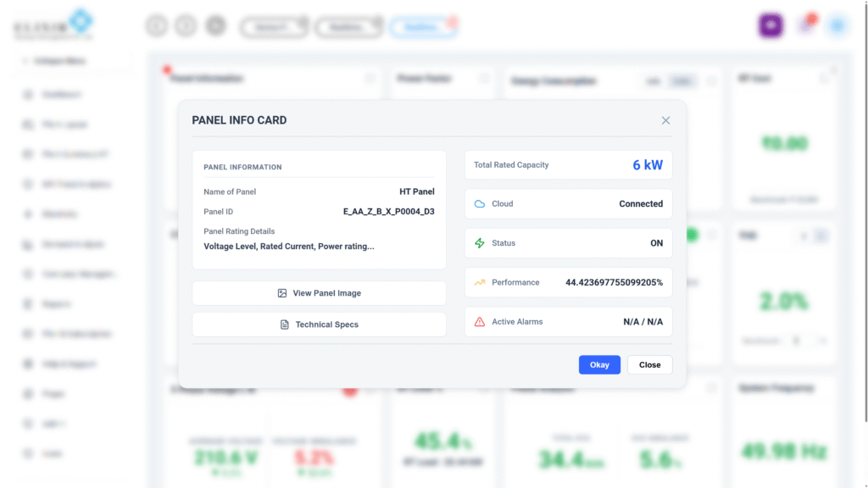Click the green lightning bolt Status icon
868x488 pixels.
pyautogui.click(x=480, y=243)
